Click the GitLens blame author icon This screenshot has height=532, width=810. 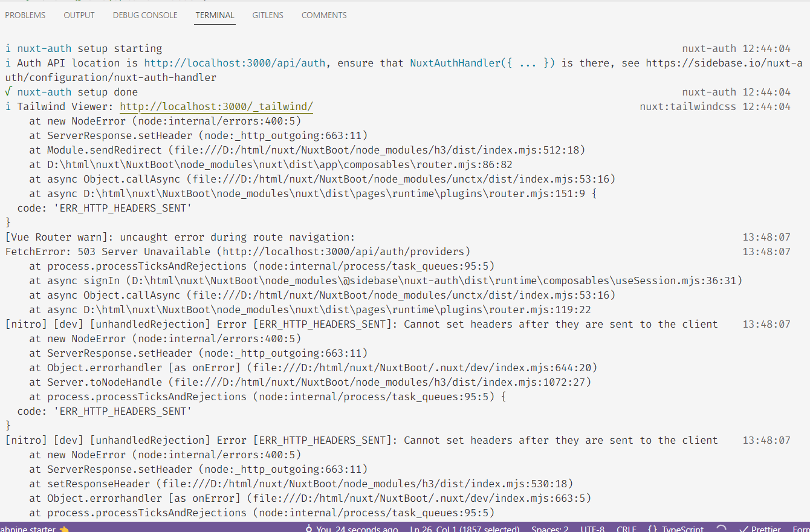[x=308, y=528]
